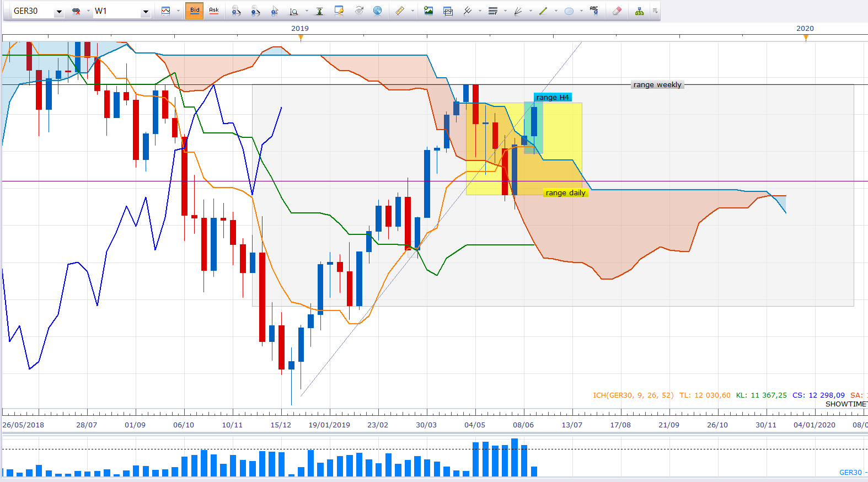Click the vertical scale zoom icon
The height and width of the screenshot is (482, 868).
tap(294, 11)
